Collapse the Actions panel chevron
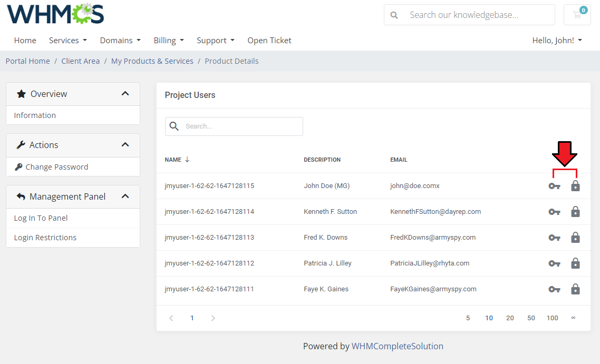Viewport: 600px width, 364px height. 125,145
